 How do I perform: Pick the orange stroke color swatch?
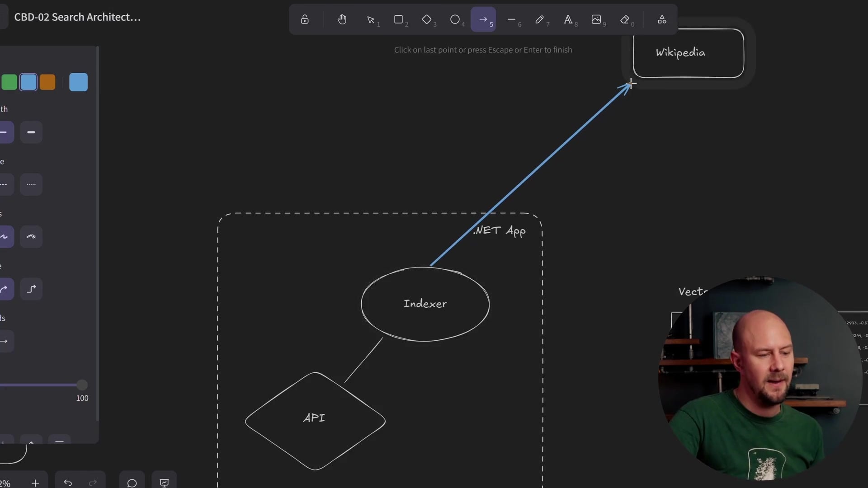coord(47,82)
